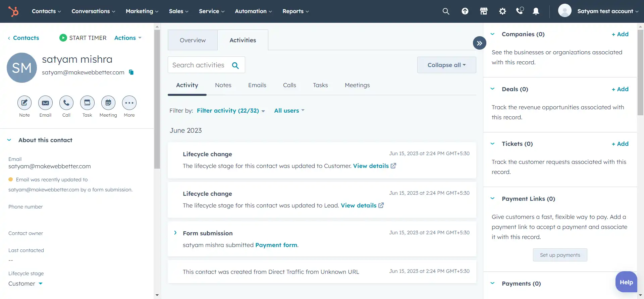
Task: Add a deal association
Action: click(620, 89)
